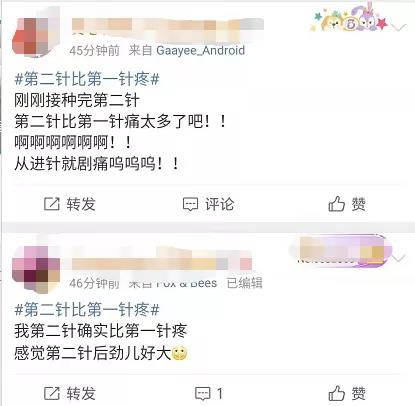Open the second poster's avatar

(x=36, y=269)
